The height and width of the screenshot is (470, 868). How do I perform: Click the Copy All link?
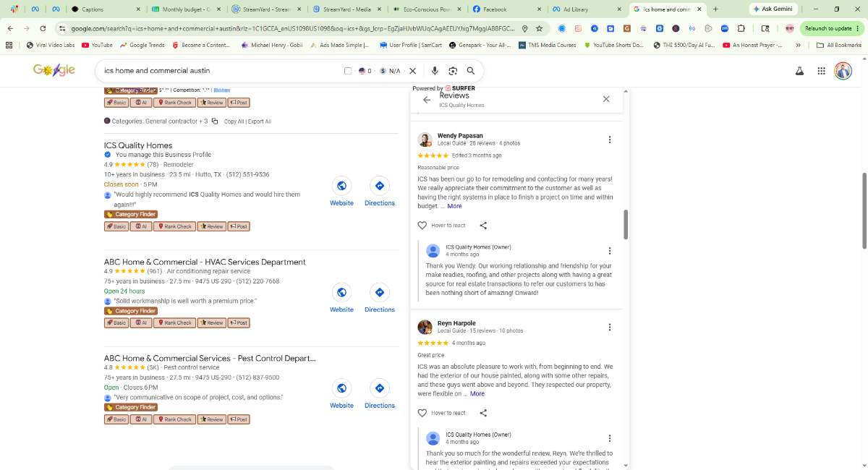(234, 121)
